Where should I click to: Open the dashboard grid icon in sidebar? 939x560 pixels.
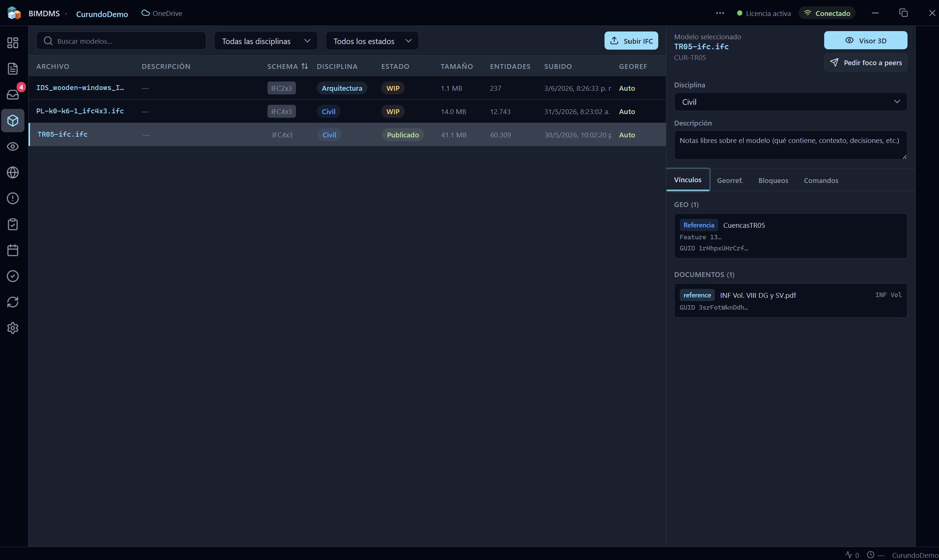coord(13,43)
